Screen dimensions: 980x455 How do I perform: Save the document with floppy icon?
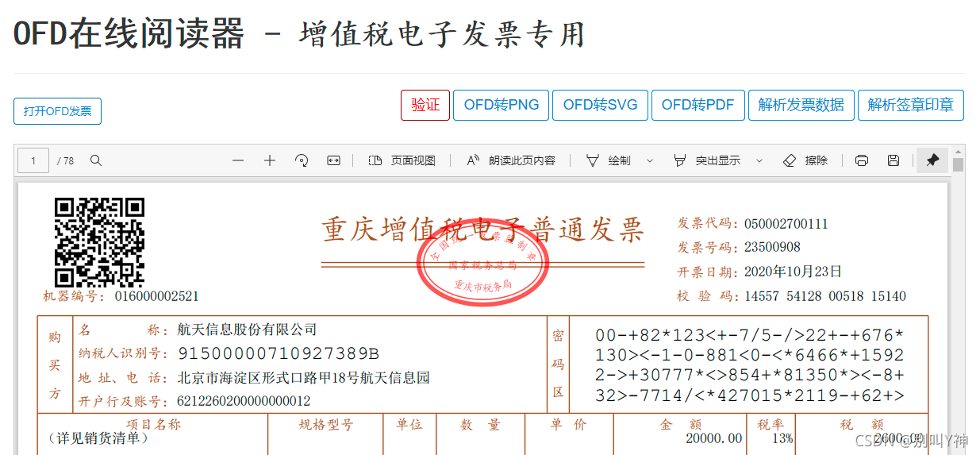[x=894, y=160]
